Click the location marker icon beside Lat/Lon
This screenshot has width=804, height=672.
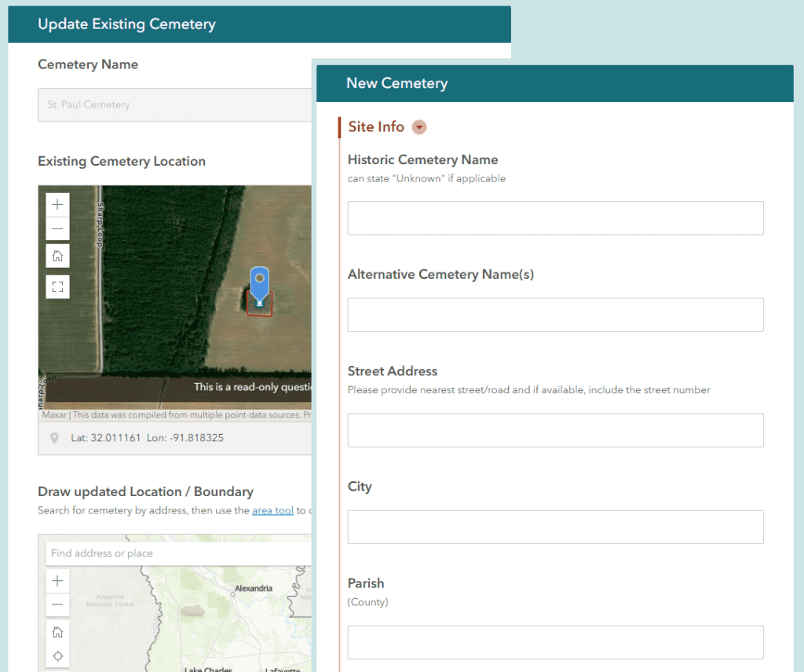(54, 438)
